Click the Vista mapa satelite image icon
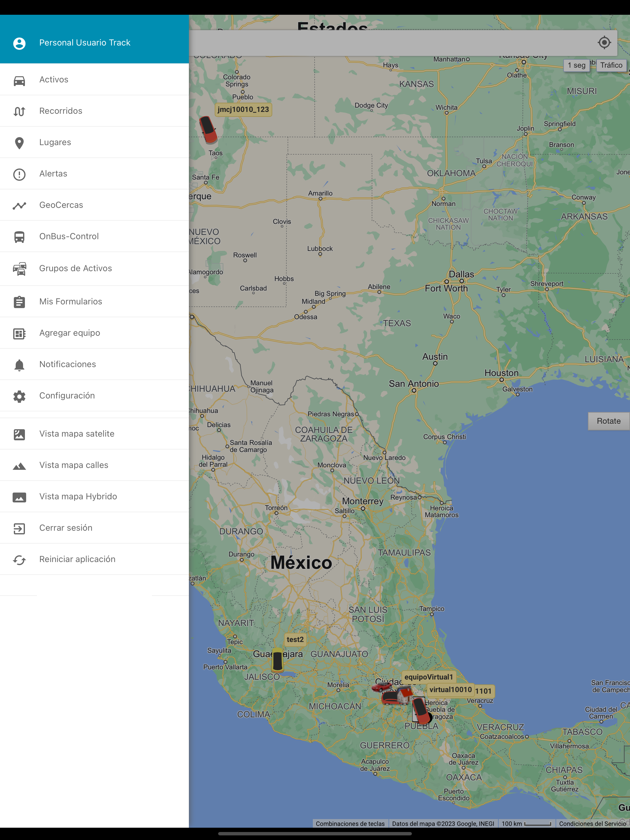 pos(19,434)
